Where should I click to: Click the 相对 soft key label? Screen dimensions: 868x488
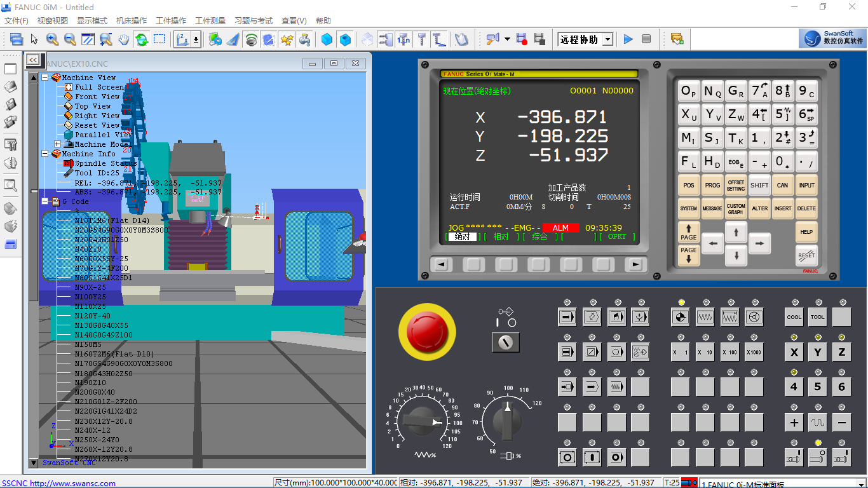pyautogui.click(x=501, y=236)
